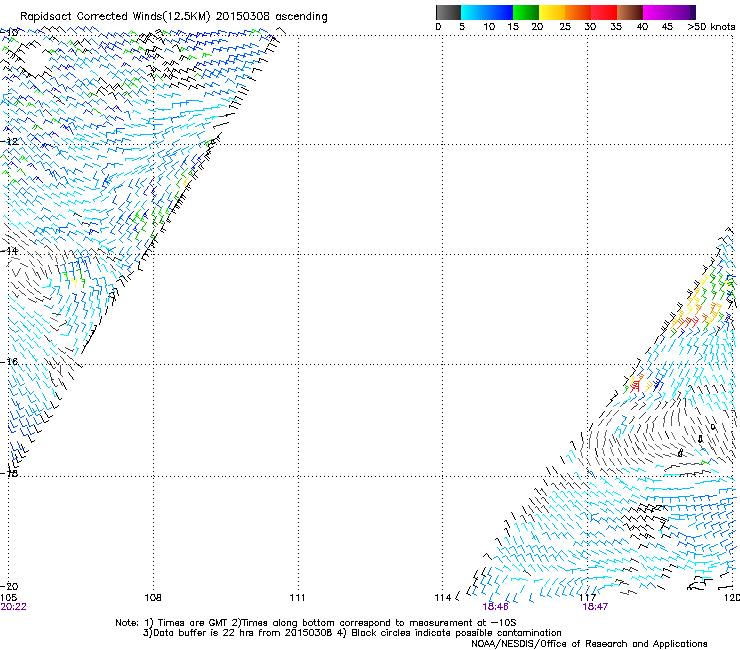Click the legend label '25'
This screenshot has height=650, width=740.
point(565,27)
